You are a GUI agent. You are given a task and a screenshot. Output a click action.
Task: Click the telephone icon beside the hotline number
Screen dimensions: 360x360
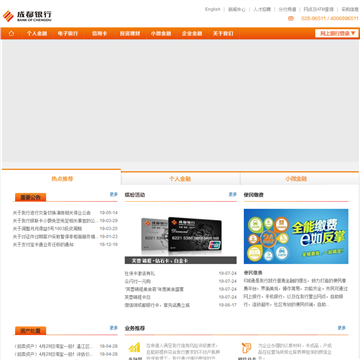(291, 19)
